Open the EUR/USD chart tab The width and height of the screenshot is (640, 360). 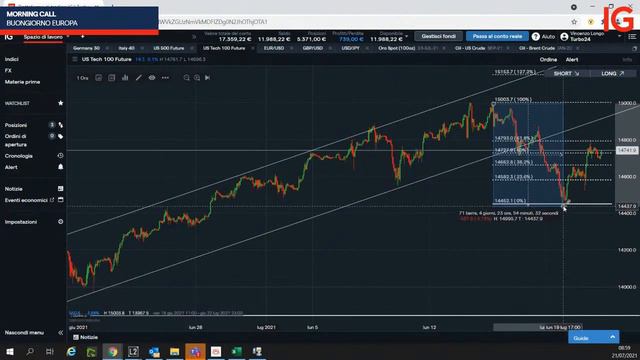[x=274, y=48]
